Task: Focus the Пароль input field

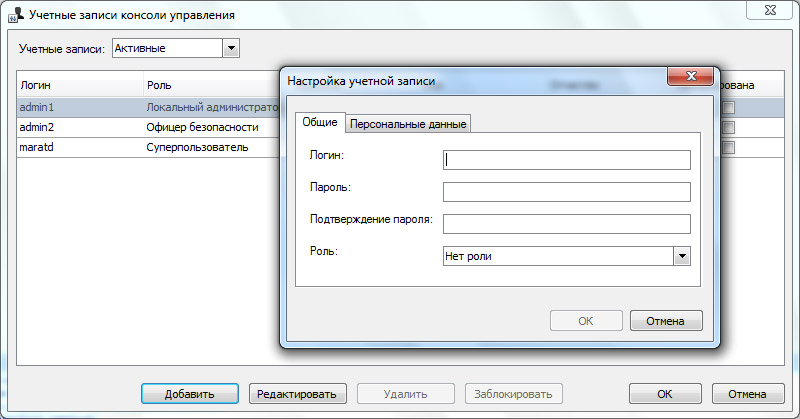Action: tap(567, 192)
